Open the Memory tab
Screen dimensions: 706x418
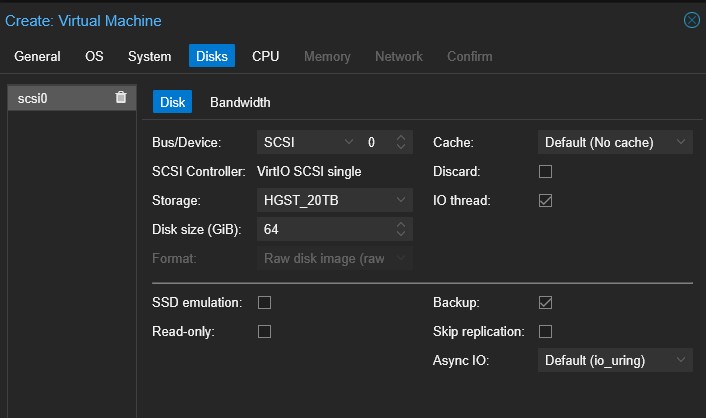point(327,56)
